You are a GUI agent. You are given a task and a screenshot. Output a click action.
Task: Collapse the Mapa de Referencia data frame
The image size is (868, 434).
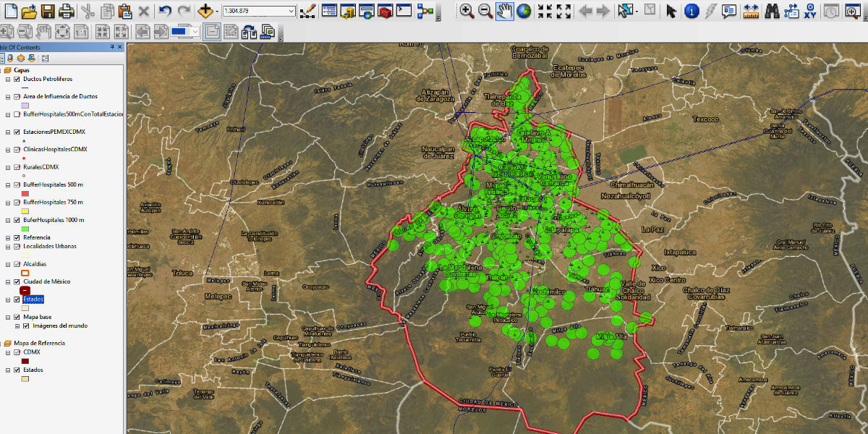click(1, 343)
